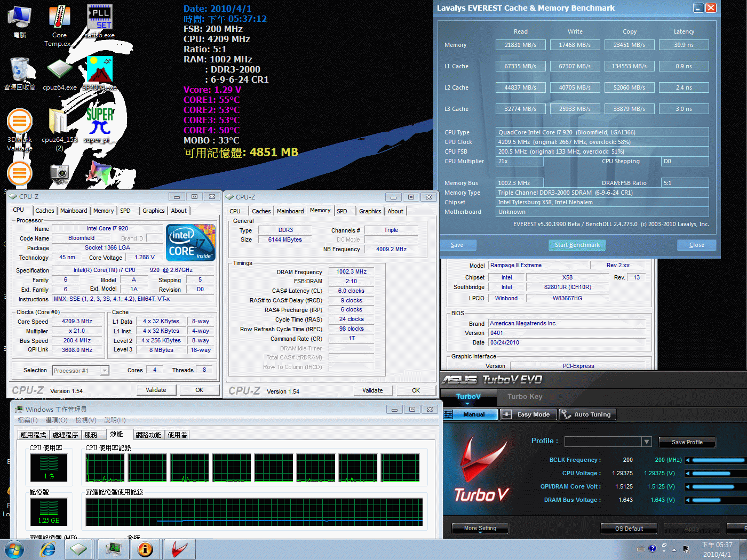Open the super_pi desktop icon
The image size is (747, 560).
100,122
